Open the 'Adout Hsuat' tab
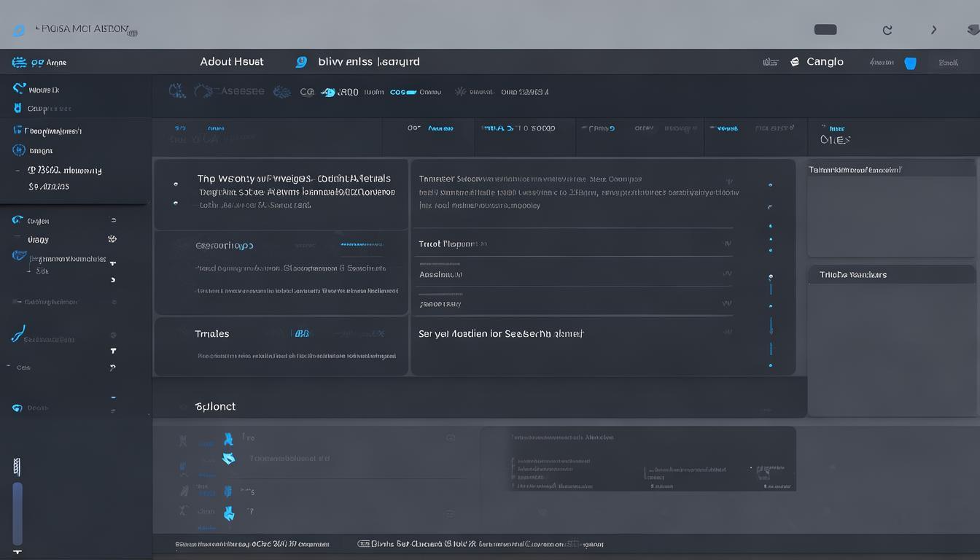Viewport: 980px width, 560px height. pyautogui.click(x=232, y=62)
